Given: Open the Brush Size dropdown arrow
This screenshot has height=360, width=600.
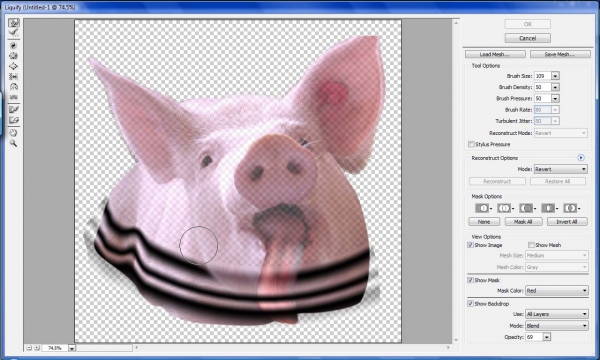Looking at the screenshot, I should click(x=555, y=76).
